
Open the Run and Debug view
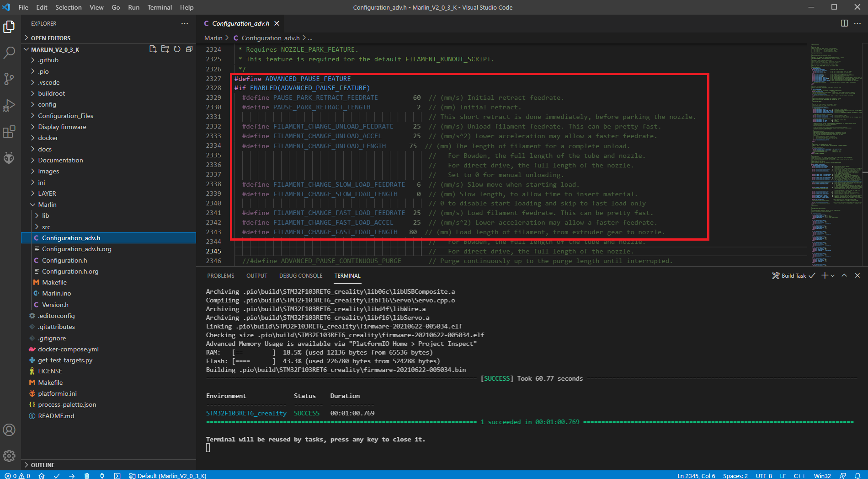coord(9,105)
